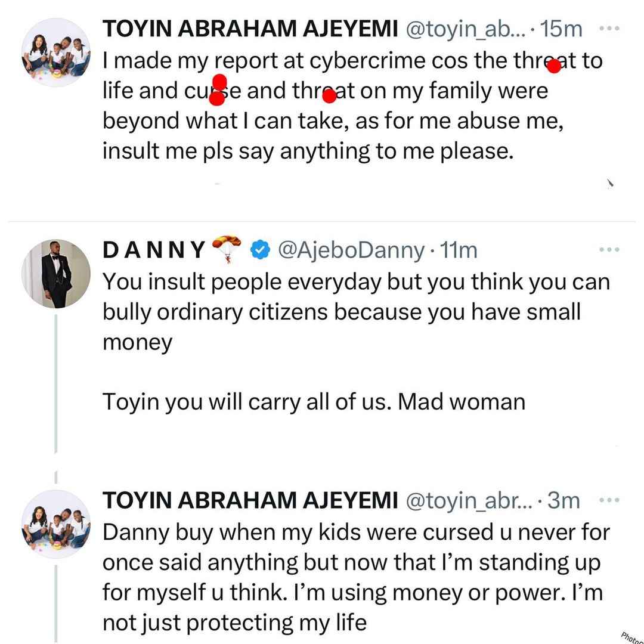The width and height of the screenshot is (644, 644).
Task: Open Danny's profile picture in tuxedo
Action: (x=56, y=274)
